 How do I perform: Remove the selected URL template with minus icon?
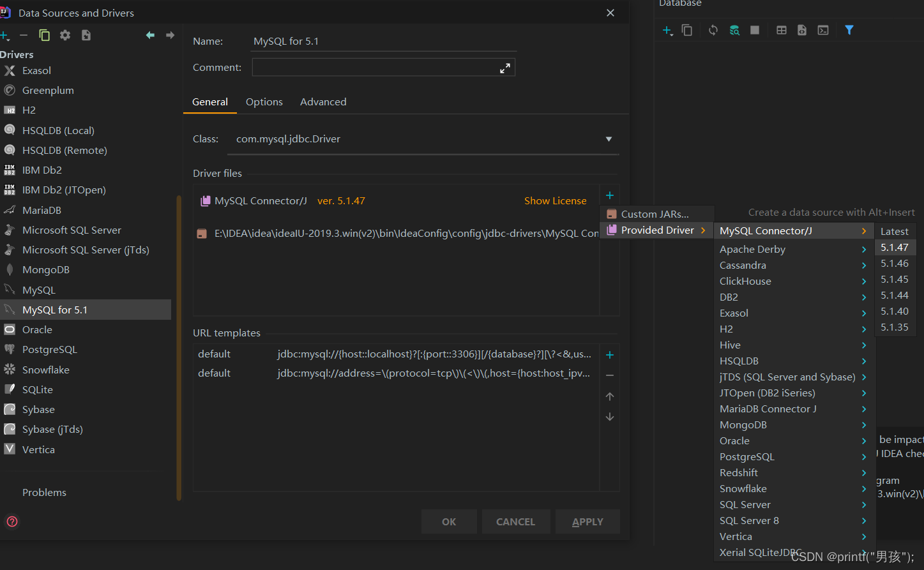(x=610, y=375)
